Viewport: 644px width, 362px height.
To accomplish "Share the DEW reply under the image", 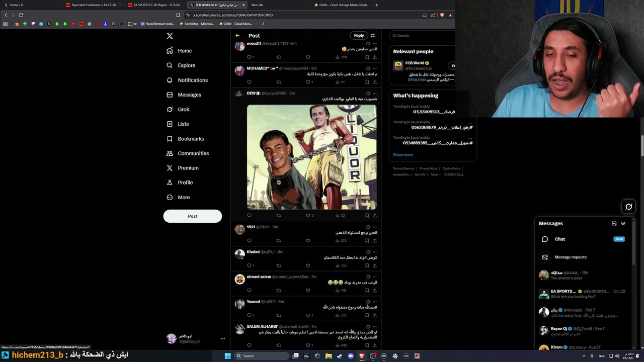I will (x=374, y=215).
